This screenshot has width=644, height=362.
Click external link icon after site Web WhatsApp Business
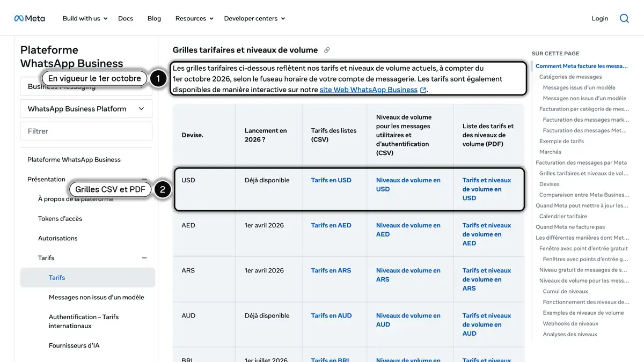(x=423, y=90)
